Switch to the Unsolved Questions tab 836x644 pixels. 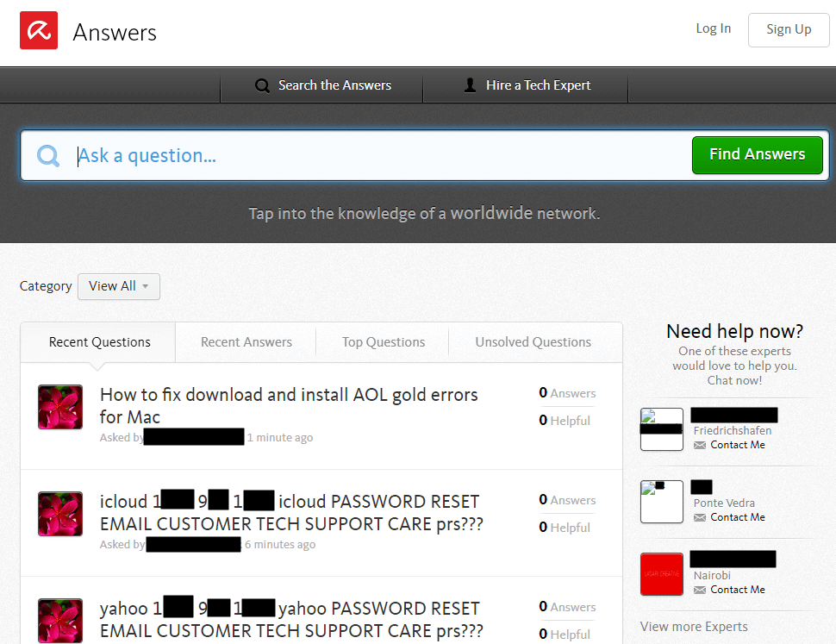point(534,341)
